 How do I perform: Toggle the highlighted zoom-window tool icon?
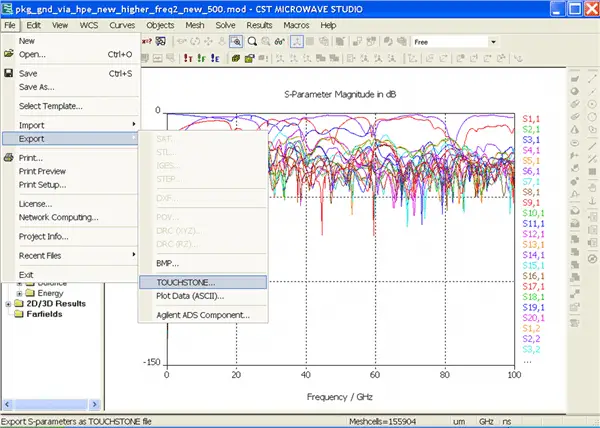click(236, 41)
